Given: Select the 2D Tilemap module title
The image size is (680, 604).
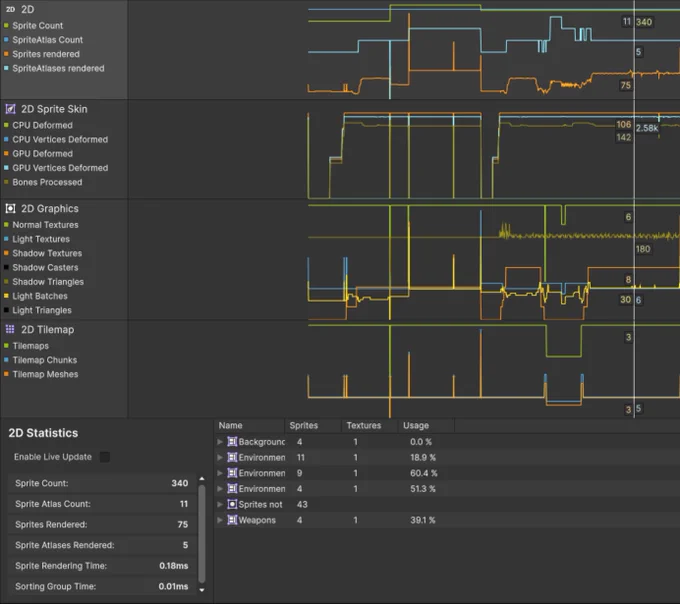Looking at the screenshot, I should (x=48, y=330).
